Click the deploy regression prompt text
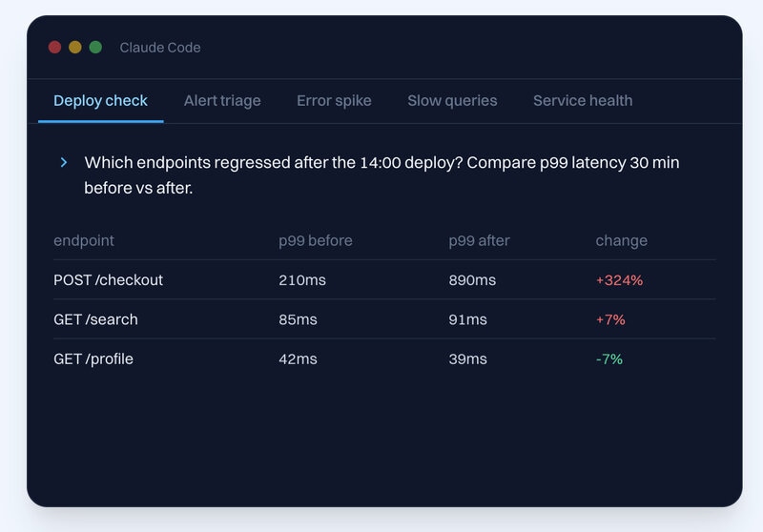This screenshot has height=532, width=763. pos(382,175)
